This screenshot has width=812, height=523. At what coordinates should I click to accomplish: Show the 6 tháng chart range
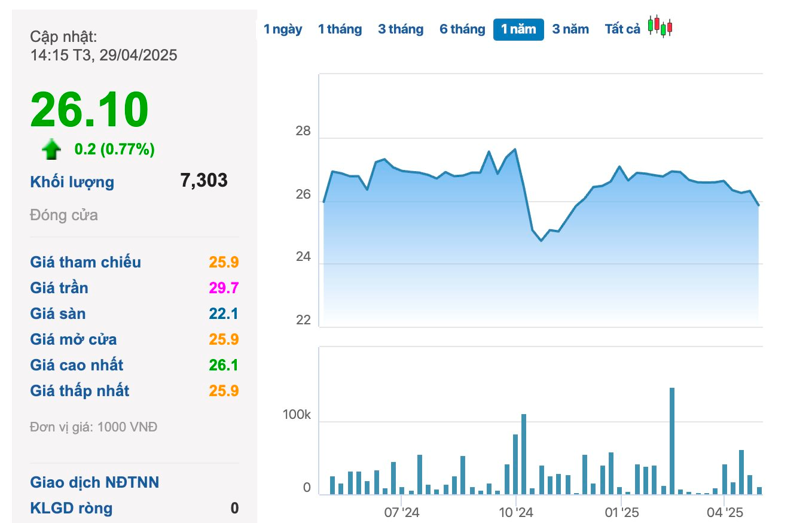(x=462, y=29)
